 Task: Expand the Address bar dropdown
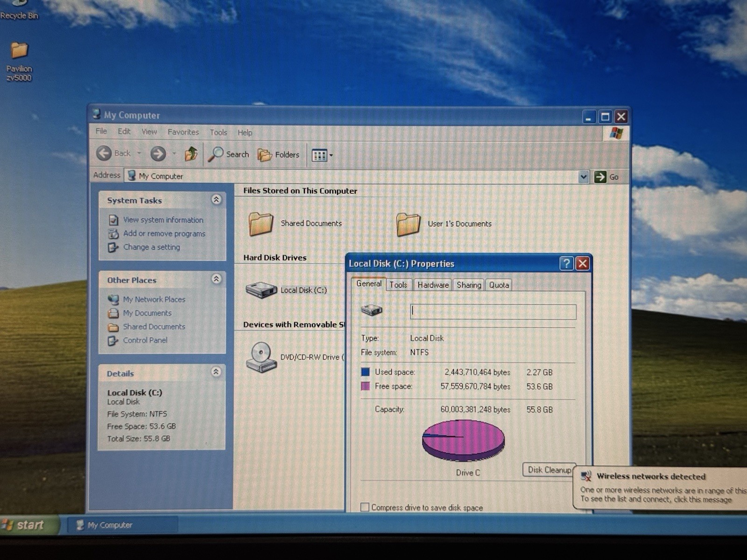583,176
